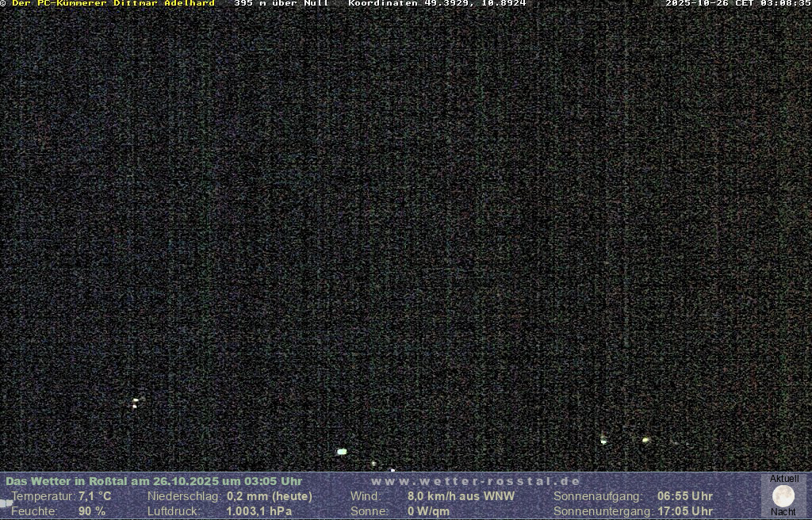
Task: Click the '395 m über Null' altitude text
Action: point(281,3)
